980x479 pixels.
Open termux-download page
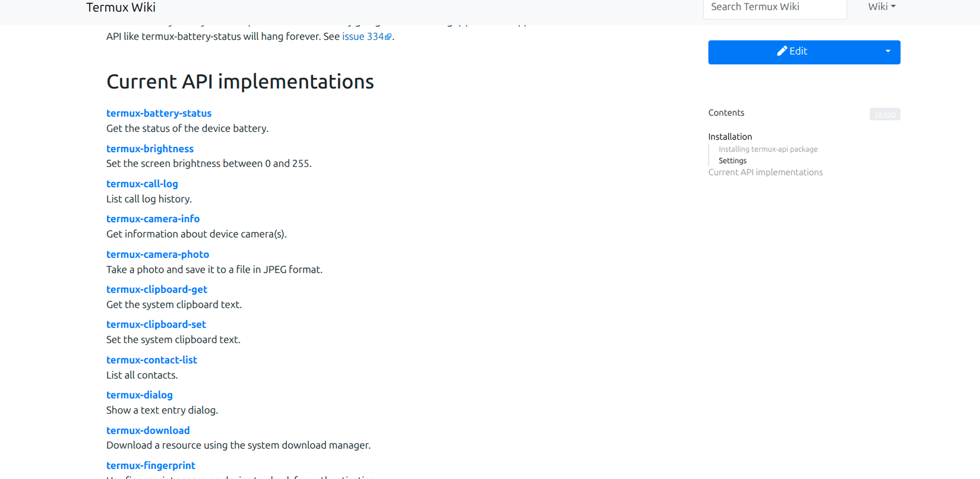click(148, 430)
